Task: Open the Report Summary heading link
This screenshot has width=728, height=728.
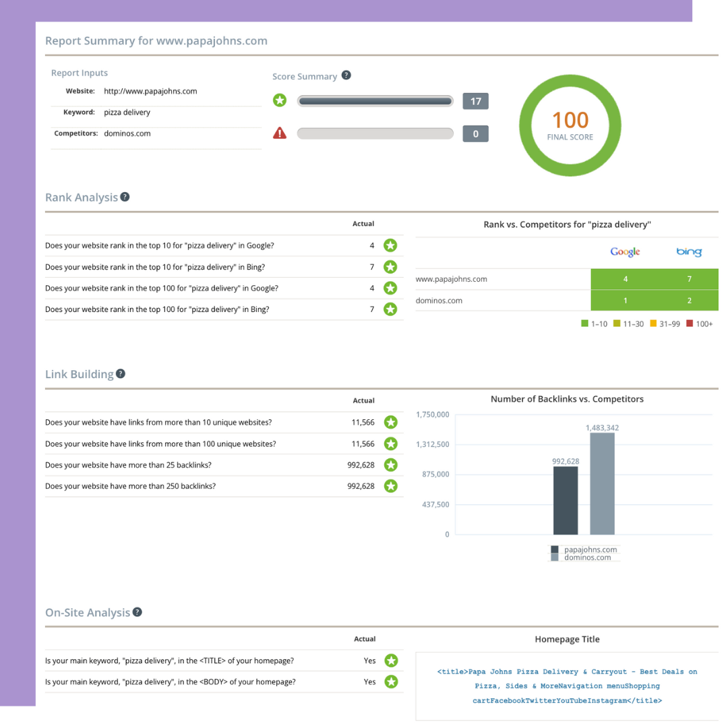Action: point(156,40)
